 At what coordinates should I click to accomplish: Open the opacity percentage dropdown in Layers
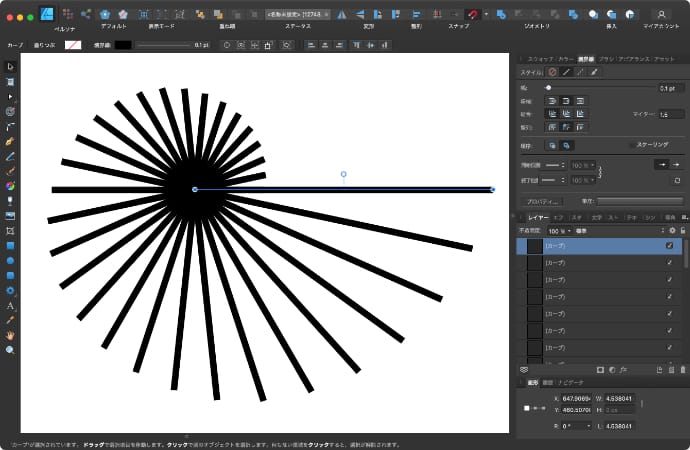(x=561, y=230)
